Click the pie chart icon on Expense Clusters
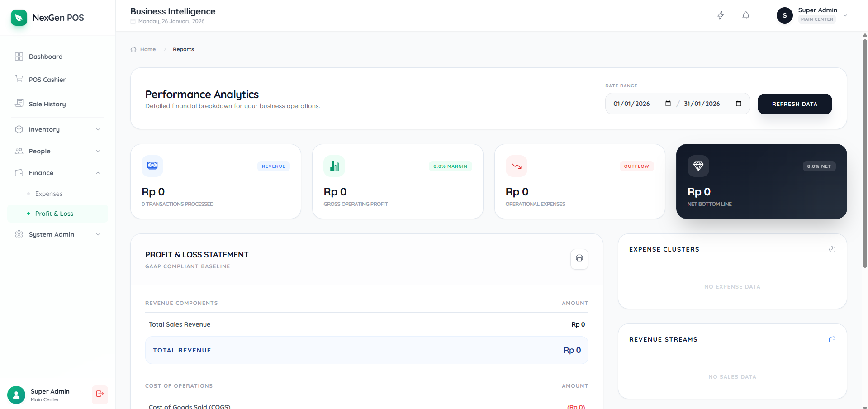868x409 pixels. click(832, 249)
